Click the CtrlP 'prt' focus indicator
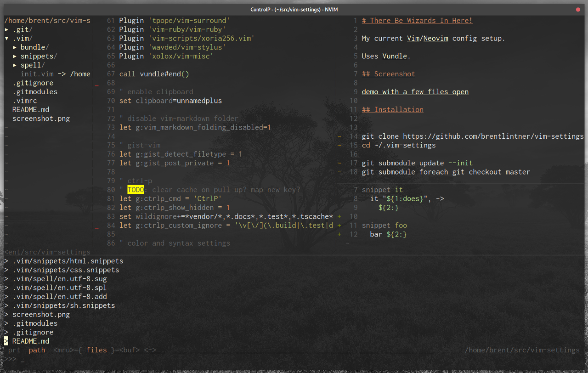This screenshot has width=588, height=373. (14, 350)
